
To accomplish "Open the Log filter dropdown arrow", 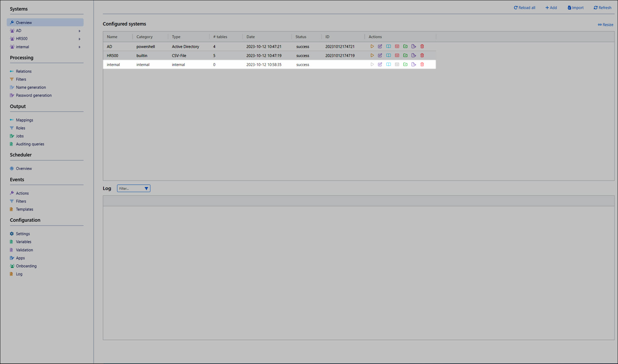I will (x=146, y=189).
